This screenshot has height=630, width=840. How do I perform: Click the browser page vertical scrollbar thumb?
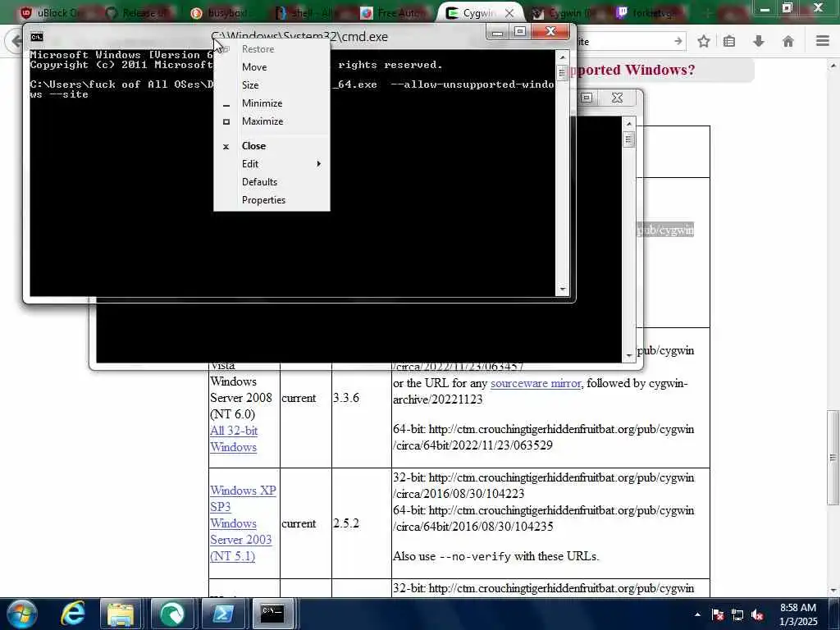tap(833, 458)
